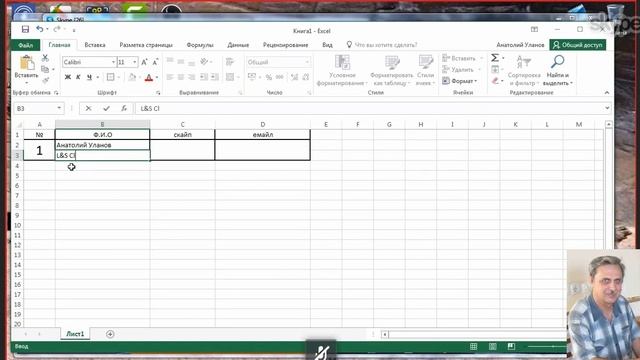640x360 pixels.
Task: Apply red font color A
Action: (x=149, y=77)
